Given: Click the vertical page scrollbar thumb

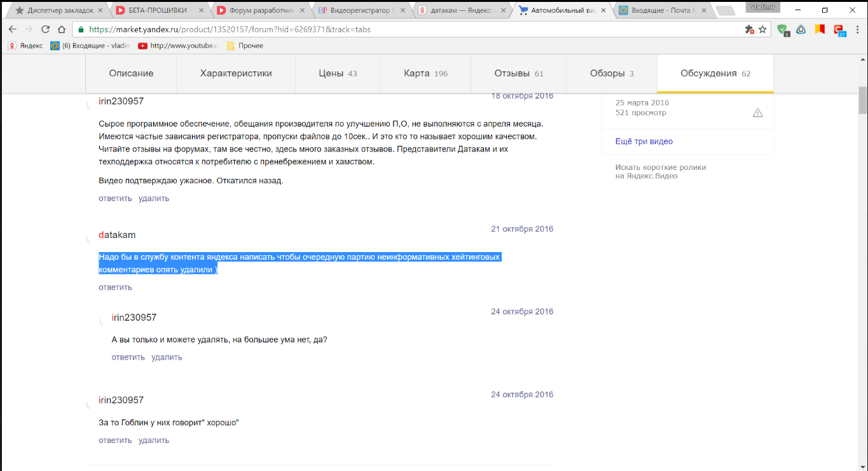Looking at the screenshot, I should [x=863, y=100].
